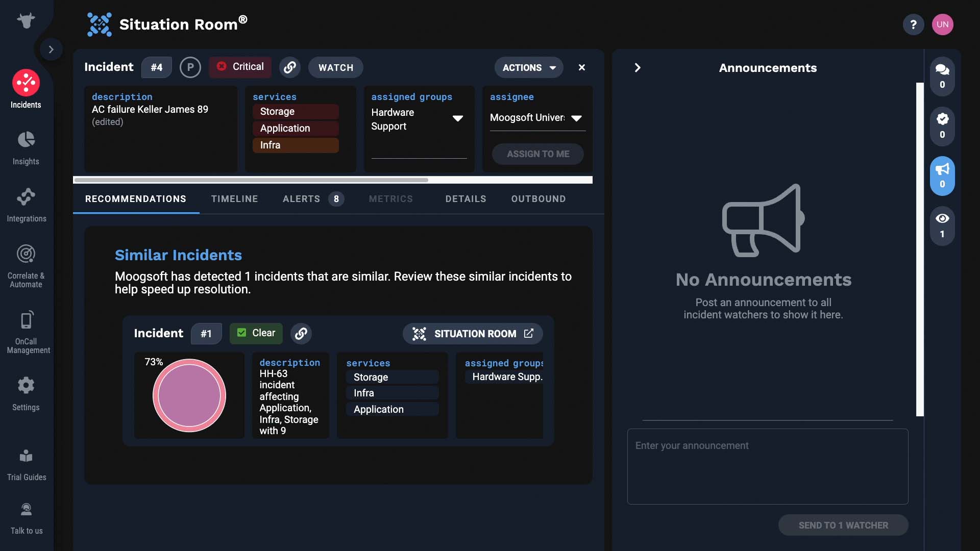Switch to the TIMELINE tab
The image size is (980, 551).
234,199
